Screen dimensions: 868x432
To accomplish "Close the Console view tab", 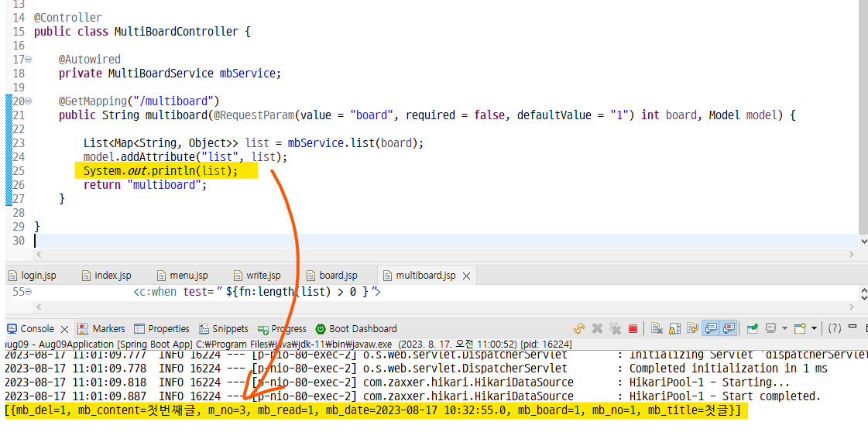I will pyautogui.click(x=64, y=329).
